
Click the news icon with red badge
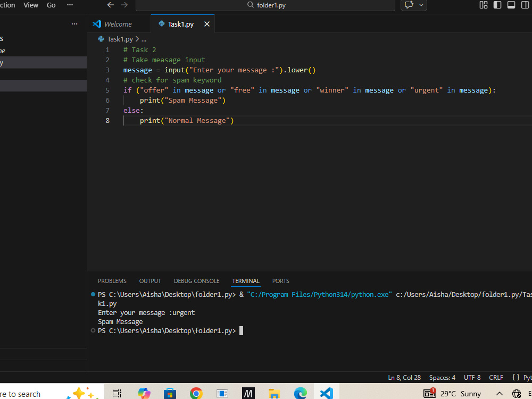429,393
